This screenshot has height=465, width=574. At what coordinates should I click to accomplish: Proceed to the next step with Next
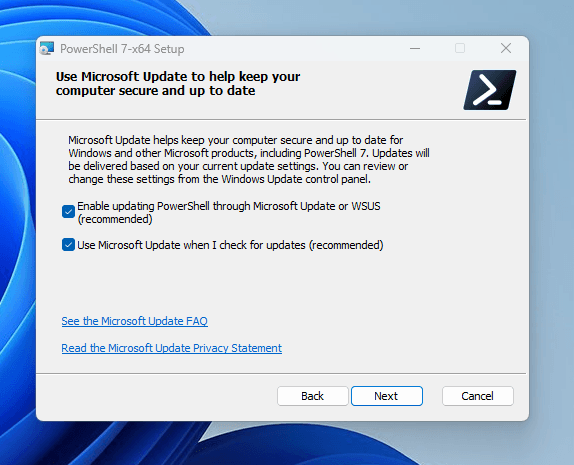[387, 396]
